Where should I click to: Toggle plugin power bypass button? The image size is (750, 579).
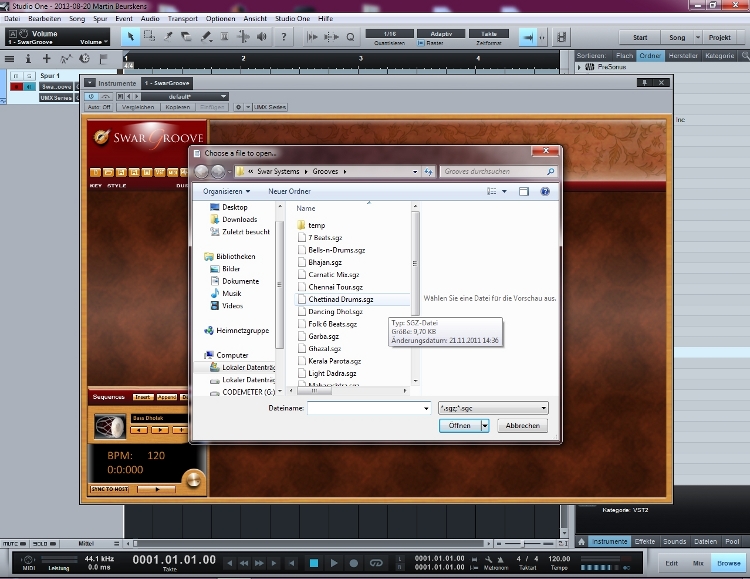(91, 97)
